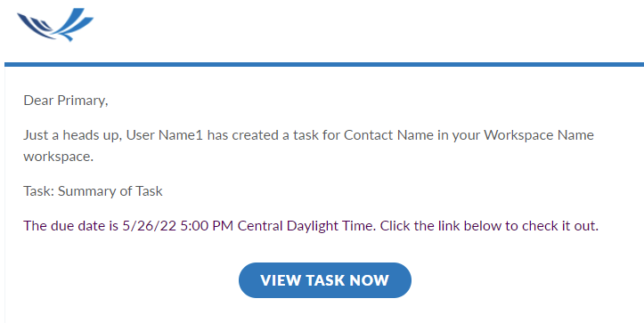
Task: Click the 'Dear Primary,' greeting text
Action: pos(66,101)
